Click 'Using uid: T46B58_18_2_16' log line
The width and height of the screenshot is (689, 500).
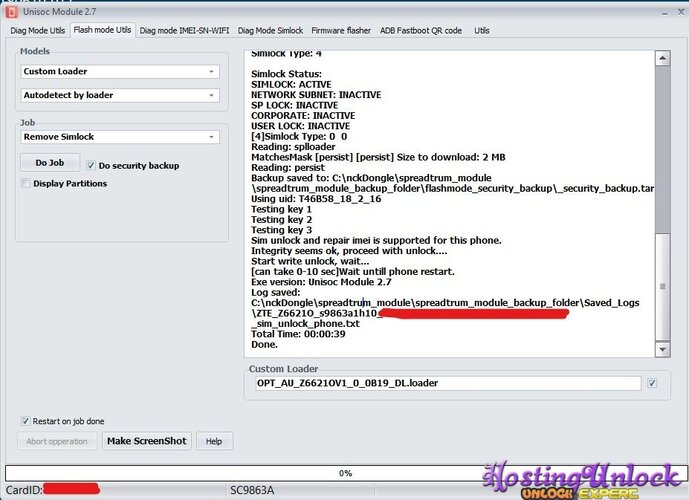(x=316, y=199)
